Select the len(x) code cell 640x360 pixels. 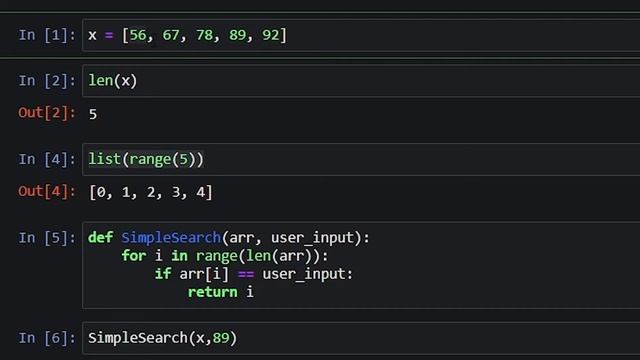(361, 81)
